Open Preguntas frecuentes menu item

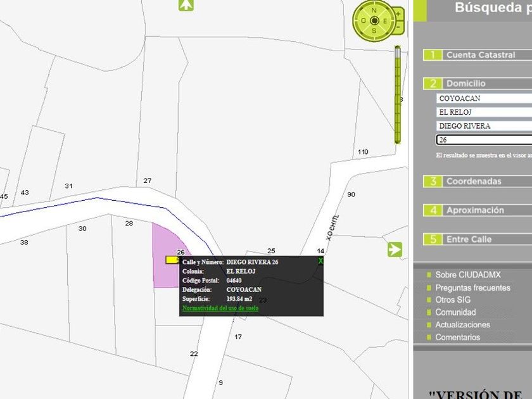472,288
